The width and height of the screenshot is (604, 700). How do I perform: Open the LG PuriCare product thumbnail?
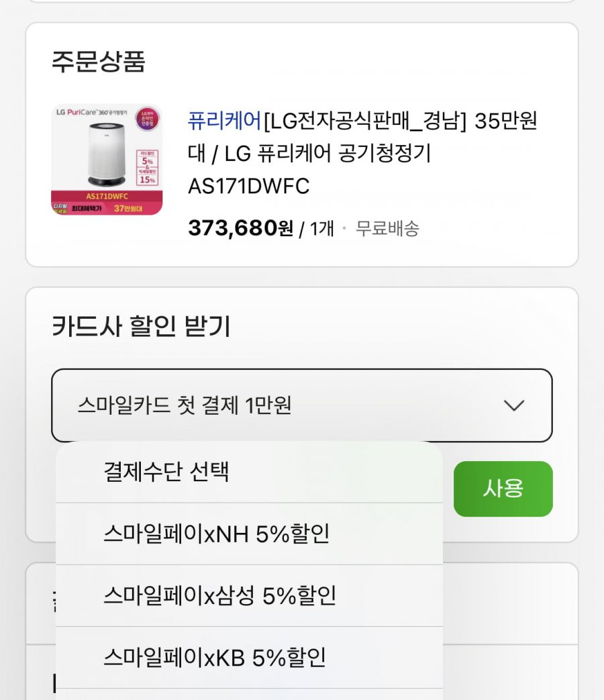107,159
